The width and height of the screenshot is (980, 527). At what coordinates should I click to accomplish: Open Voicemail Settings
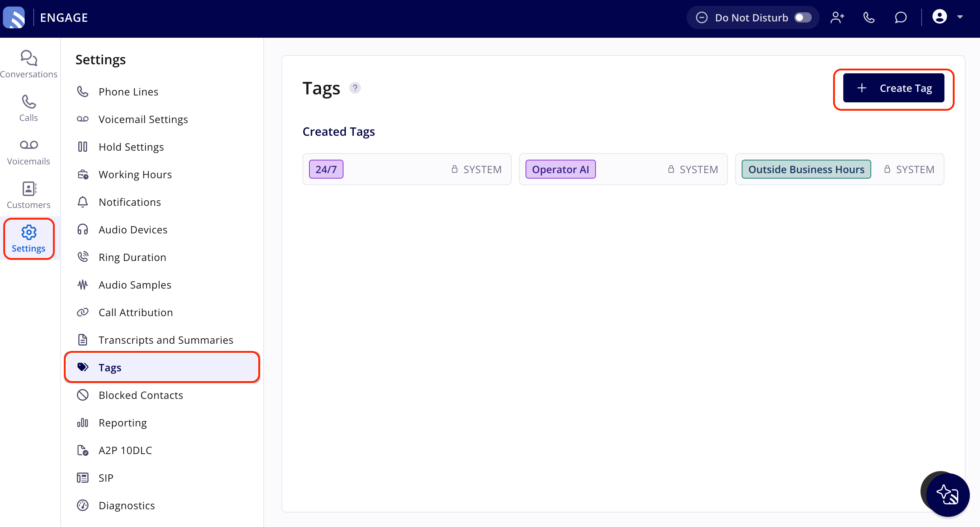point(162,119)
